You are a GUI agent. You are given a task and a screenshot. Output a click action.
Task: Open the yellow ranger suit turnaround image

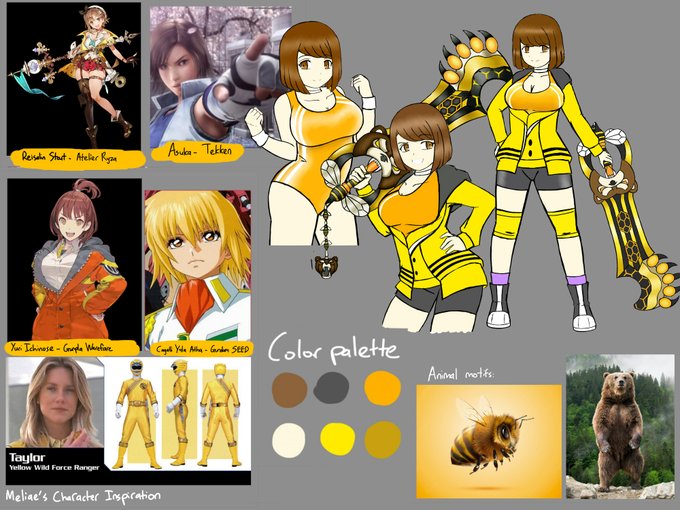point(178,414)
